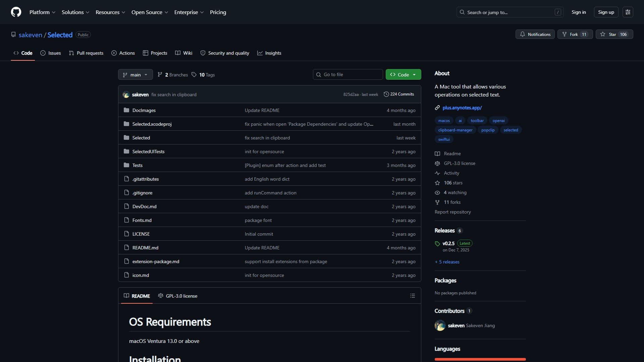Expand the Resources menu
The image size is (644, 362).
pyautogui.click(x=110, y=12)
